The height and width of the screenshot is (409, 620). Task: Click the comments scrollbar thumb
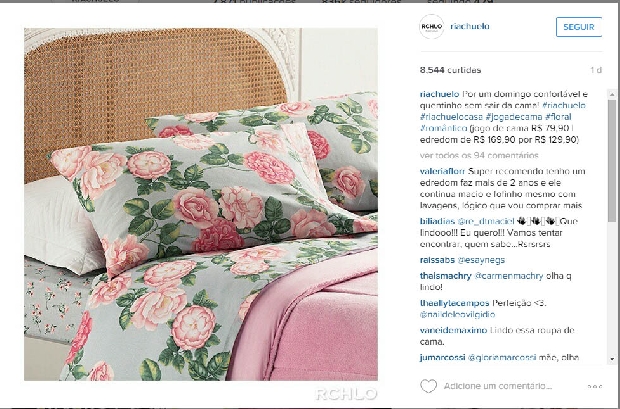click(612, 160)
